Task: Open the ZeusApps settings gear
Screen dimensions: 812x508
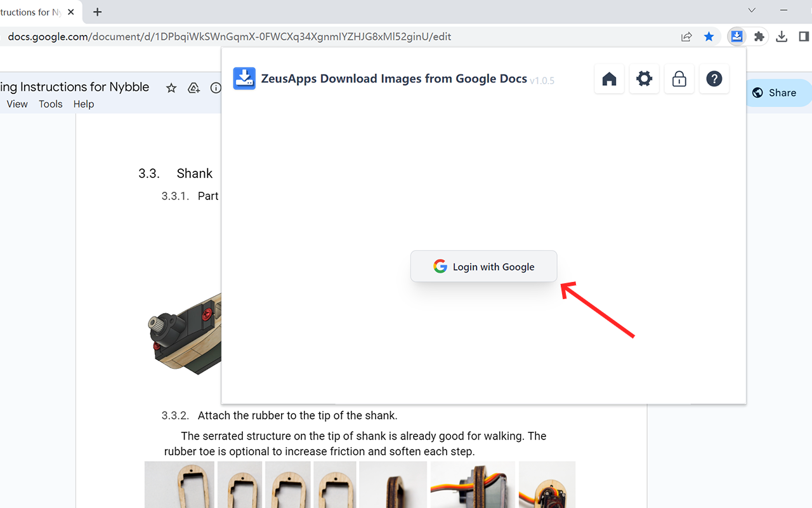Action: click(644, 79)
